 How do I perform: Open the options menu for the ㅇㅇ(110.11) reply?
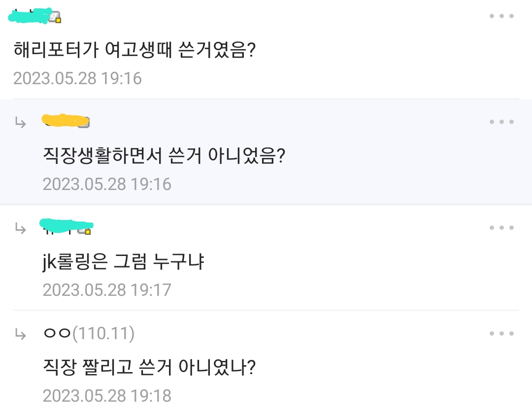tap(501, 334)
